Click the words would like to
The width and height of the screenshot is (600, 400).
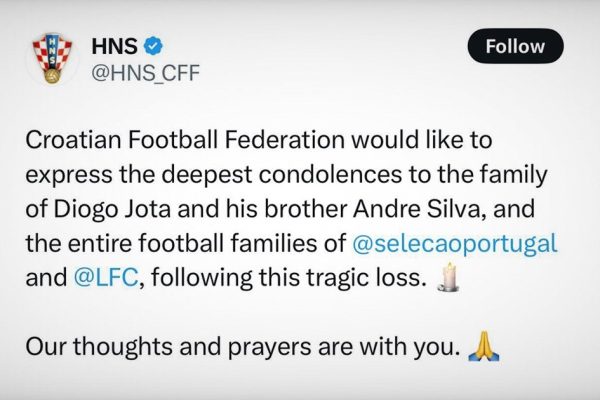coord(422,140)
